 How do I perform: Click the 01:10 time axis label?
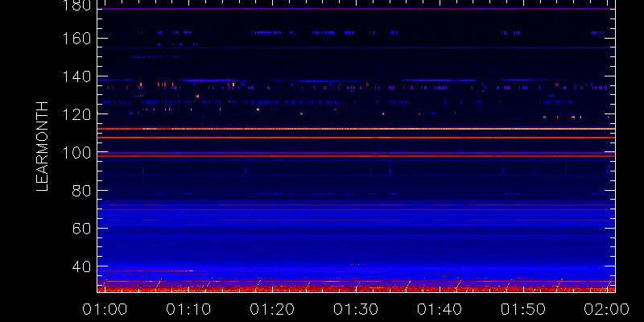(x=188, y=309)
